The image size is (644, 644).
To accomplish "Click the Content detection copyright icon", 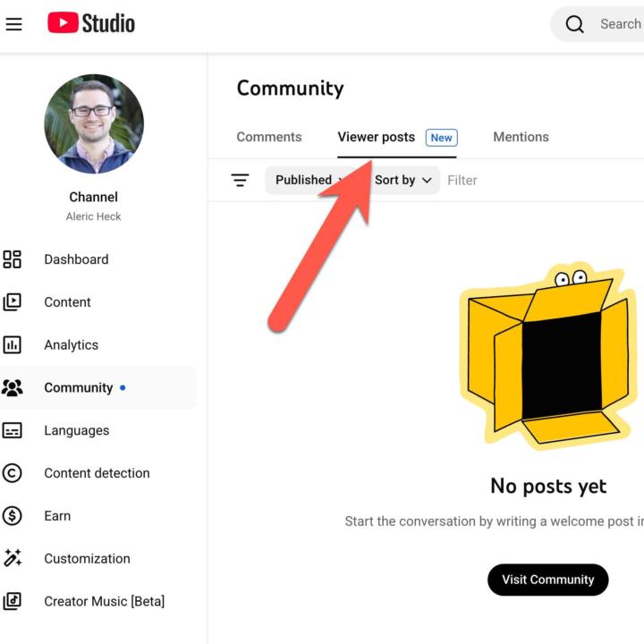I will click(x=12, y=473).
